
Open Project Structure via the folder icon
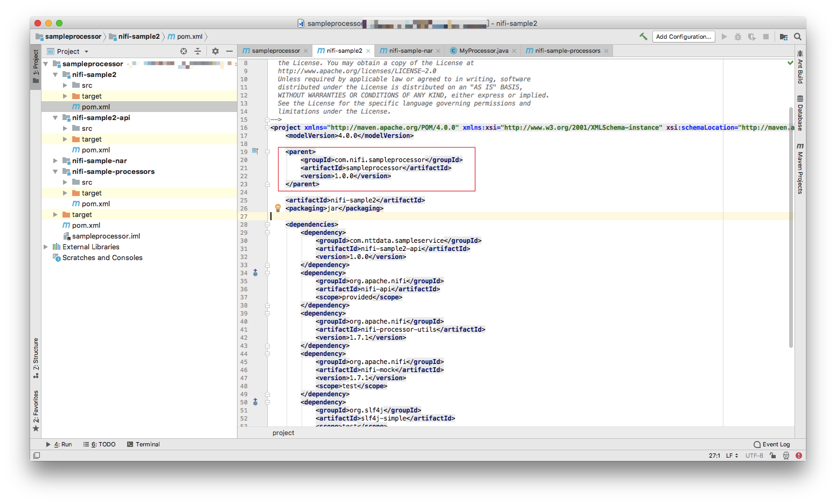tap(784, 37)
